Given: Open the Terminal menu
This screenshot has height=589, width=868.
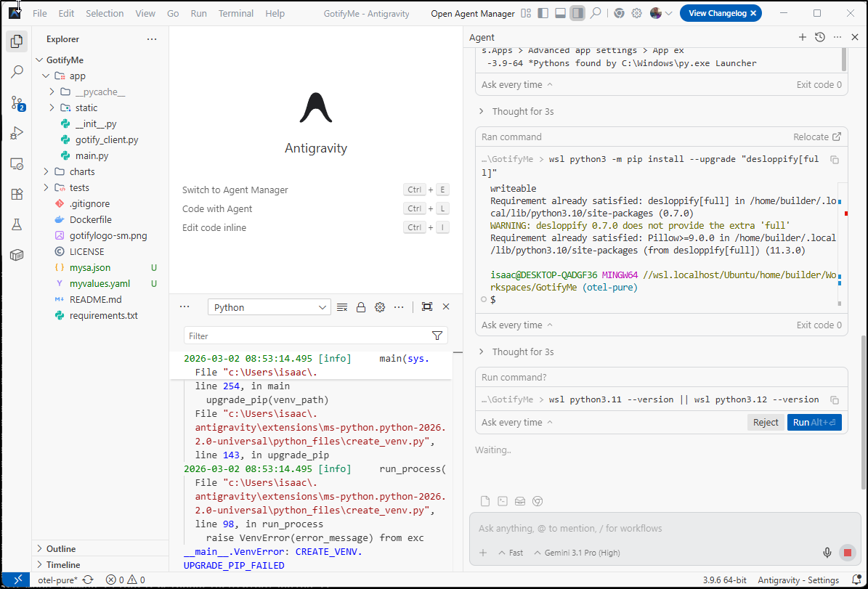Looking at the screenshot, I should (x=236, y=13).
